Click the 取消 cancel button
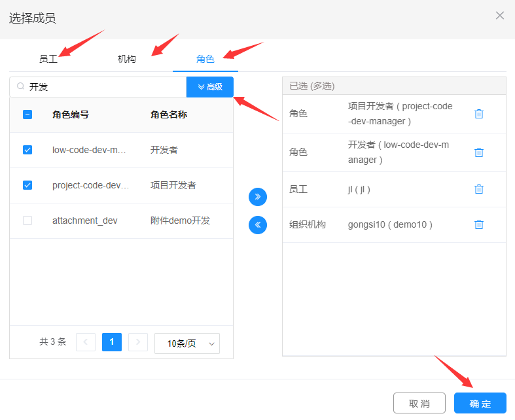Viewport: 515px width, 420px height. point(419,403)
